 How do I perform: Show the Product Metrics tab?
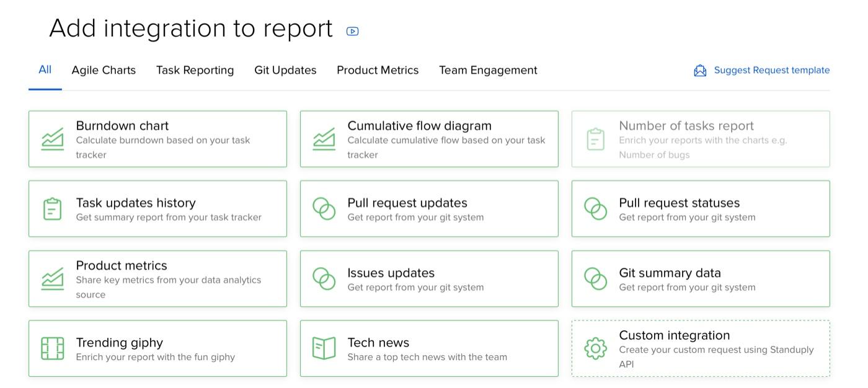(378, 71)
